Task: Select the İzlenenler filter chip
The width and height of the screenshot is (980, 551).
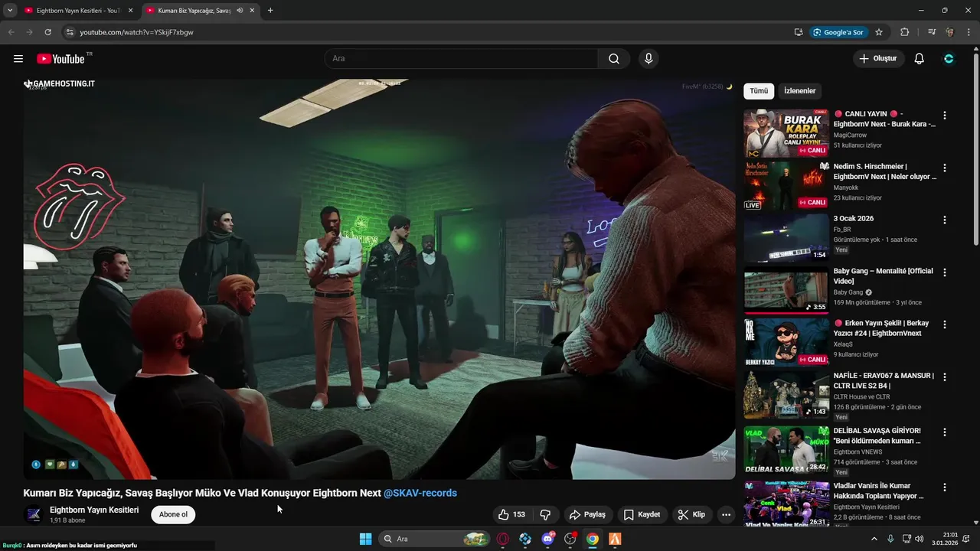Action: (x=800, y=91)
